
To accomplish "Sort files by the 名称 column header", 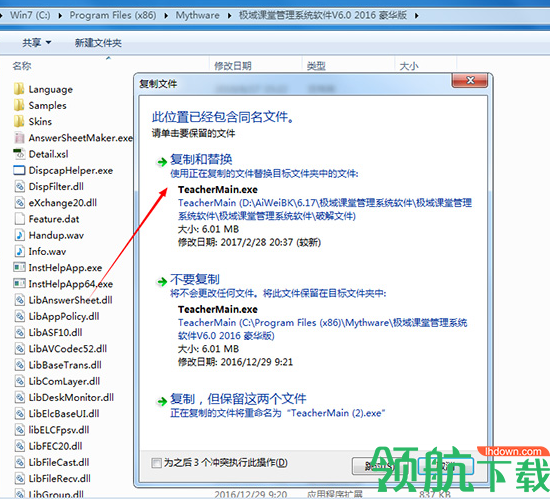I will (22, 66).
